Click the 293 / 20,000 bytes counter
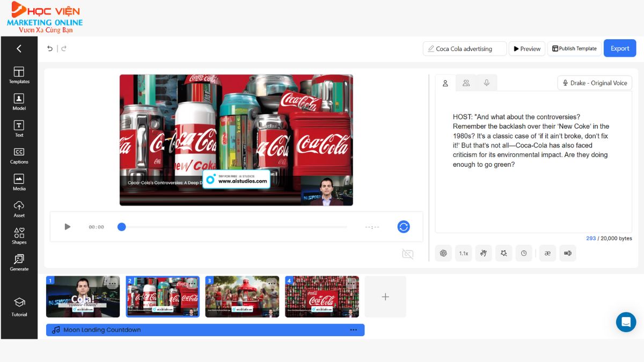Screen dimensions: 644x362 pyautogui.click(x=609, y=239)
